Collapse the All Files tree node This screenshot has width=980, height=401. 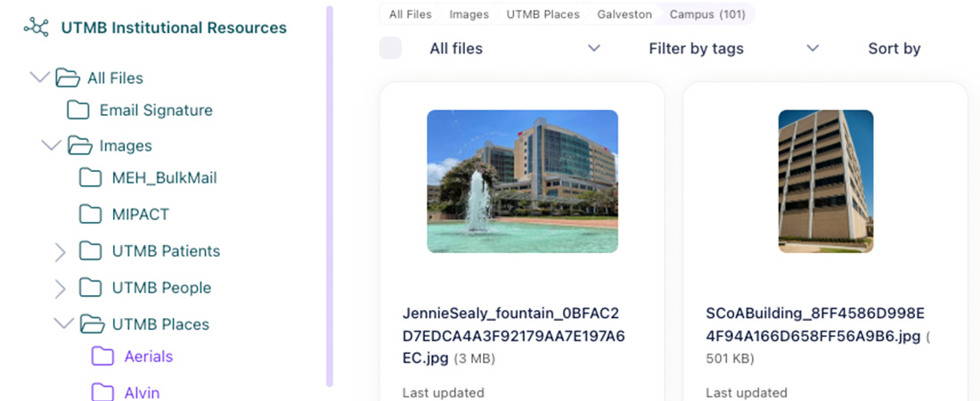click(x=39, y=78)
